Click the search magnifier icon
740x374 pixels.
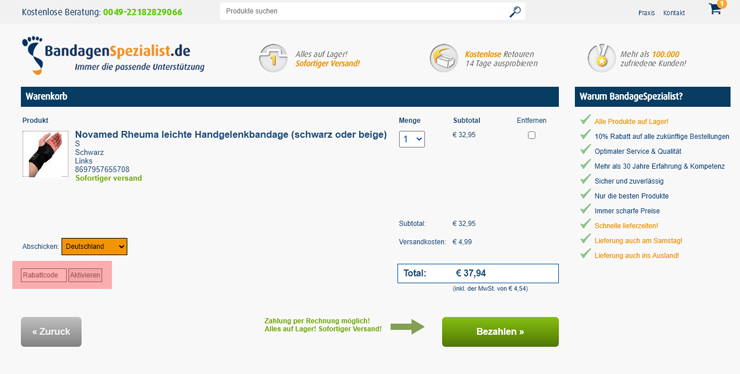[x=515, y=11]
